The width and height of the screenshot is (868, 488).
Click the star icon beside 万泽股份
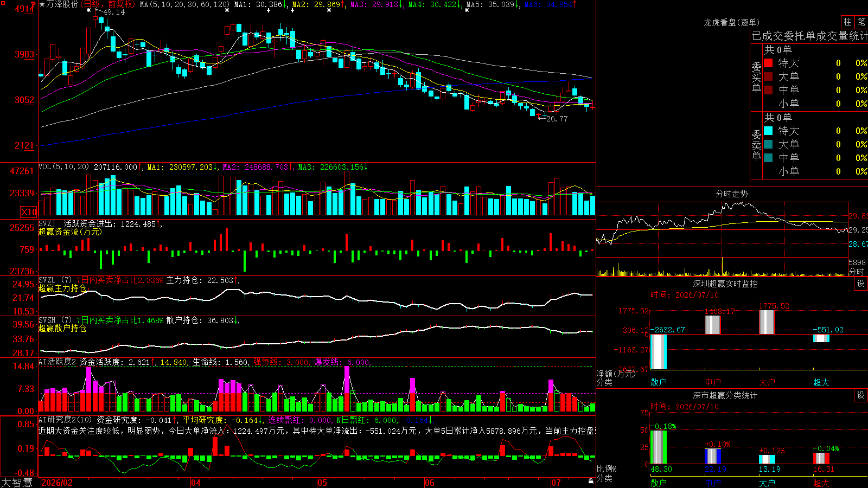coord(42,4)
